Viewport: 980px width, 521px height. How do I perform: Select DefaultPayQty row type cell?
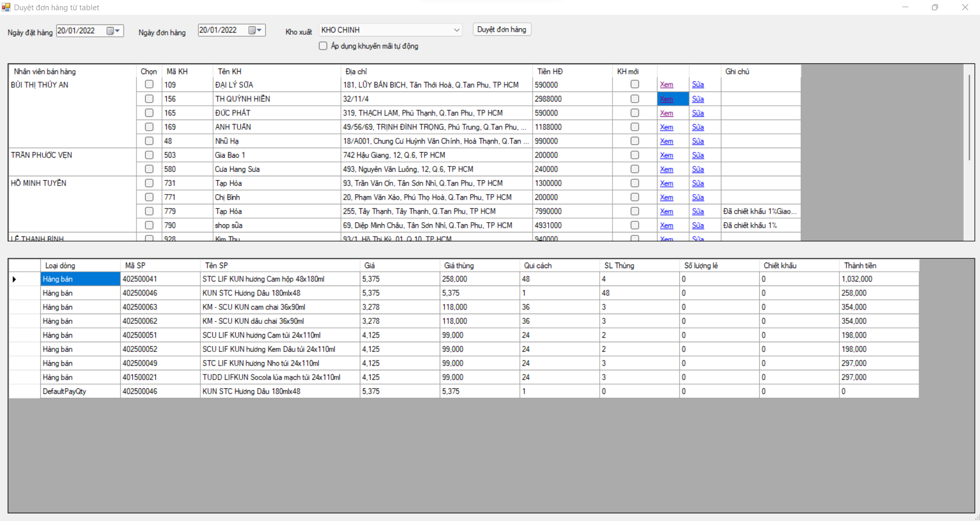[80, 392]
